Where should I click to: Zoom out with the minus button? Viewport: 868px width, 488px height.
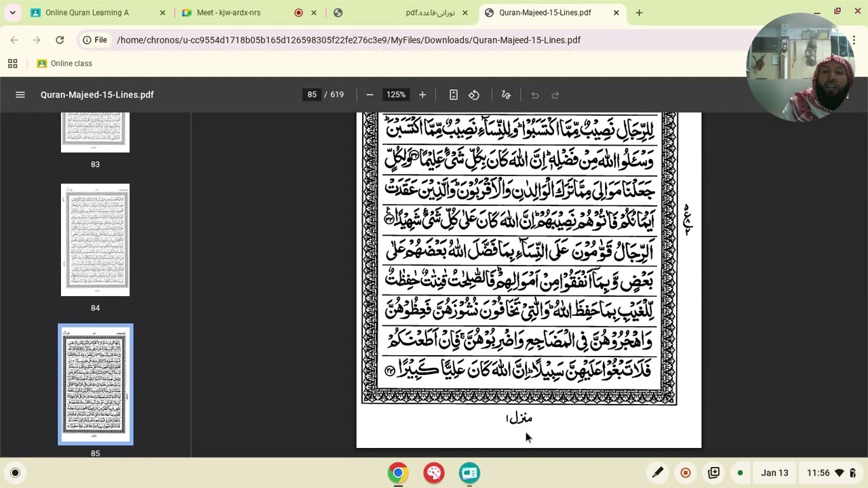click(x=370, y=95)
